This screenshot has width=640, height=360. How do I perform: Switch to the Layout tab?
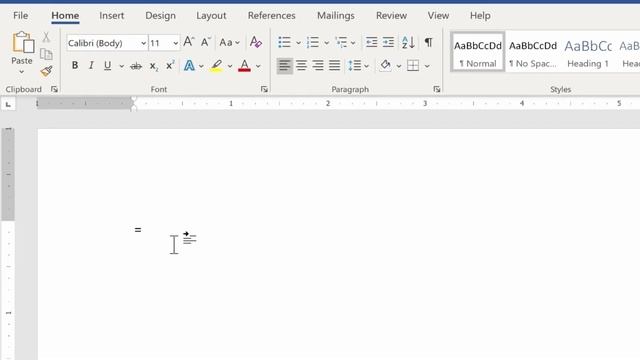tap(211, 16)
